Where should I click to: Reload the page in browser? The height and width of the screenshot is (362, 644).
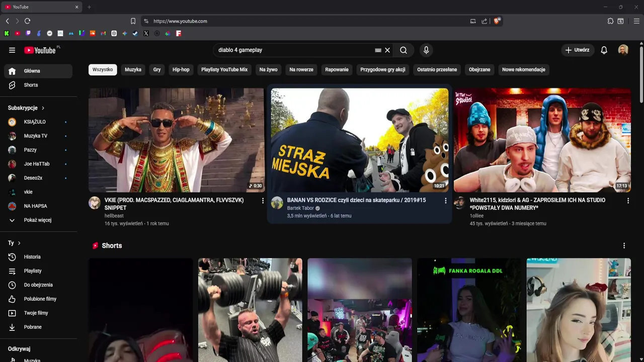pyautogui.click(x=27, y=21)
